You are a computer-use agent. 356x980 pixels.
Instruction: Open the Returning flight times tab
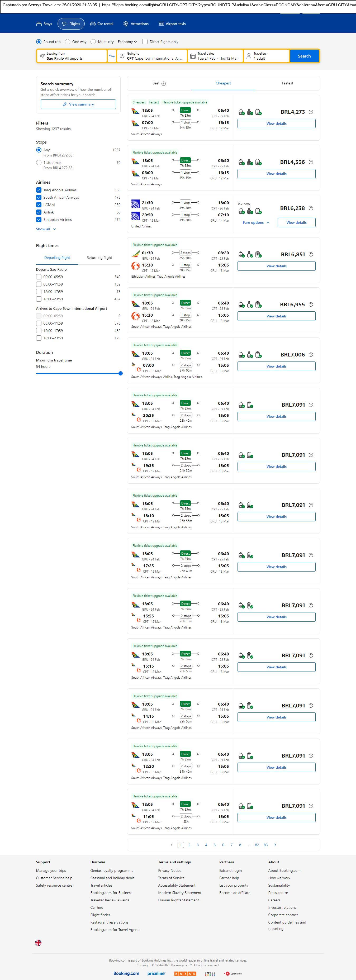[99, 258]
